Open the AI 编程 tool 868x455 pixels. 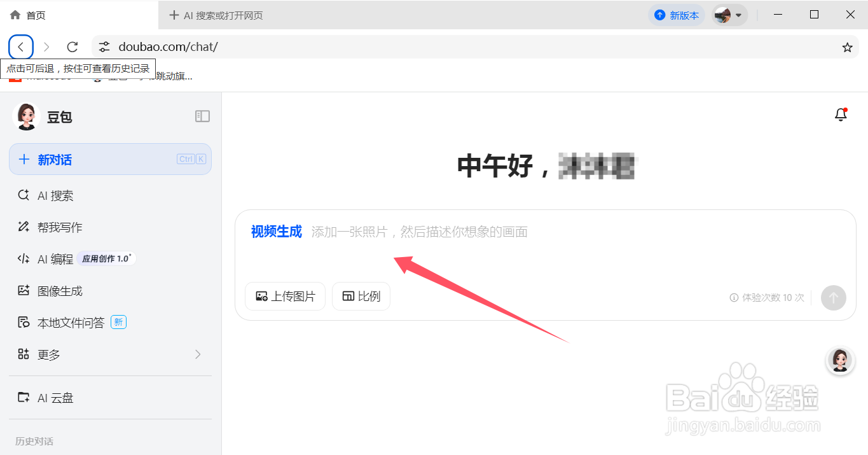coord(54,259)
